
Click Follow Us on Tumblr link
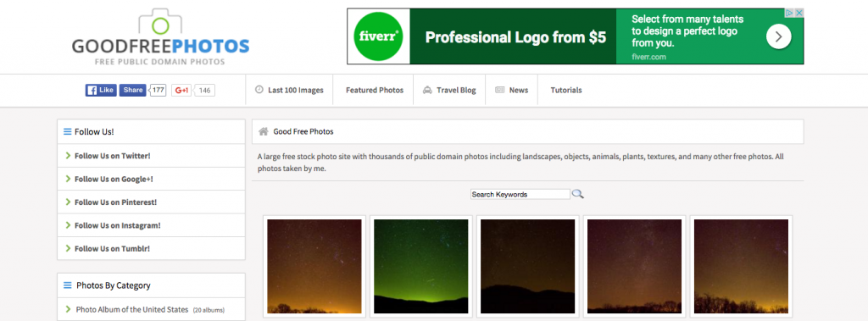(x=113, y=249)
